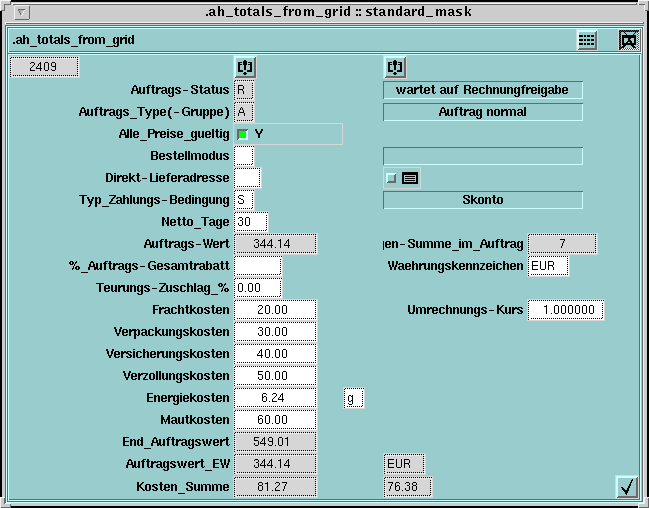The image size is (649, 508).
Task: Click the Auftrags-Status field containing R
Action: tap(244, 90)
